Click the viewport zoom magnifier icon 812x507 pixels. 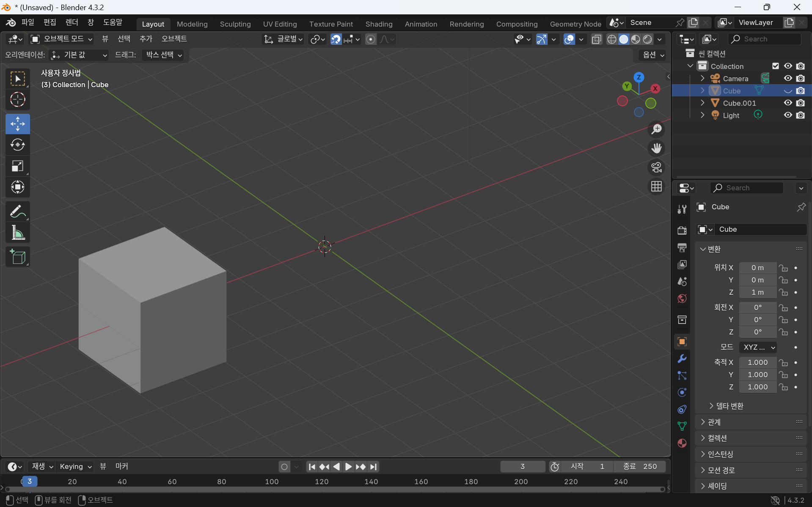656,129
